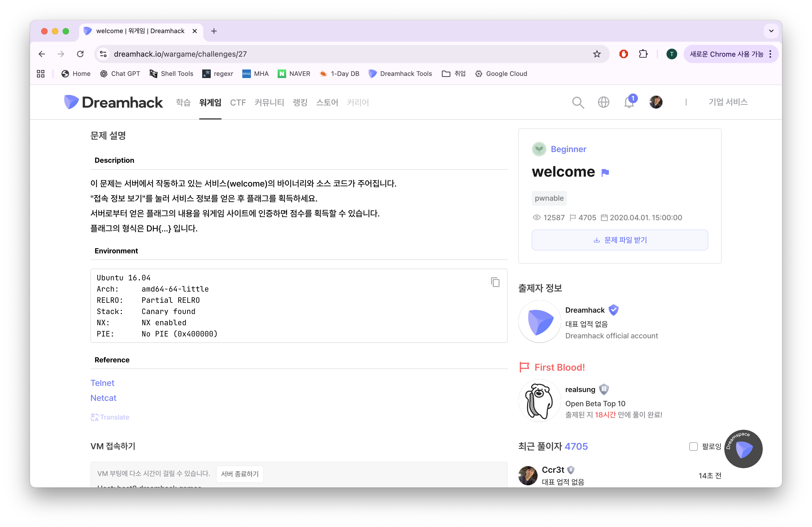Expand the tab search chevron dropdown
812x527 pixels.
tap(771, 31)
